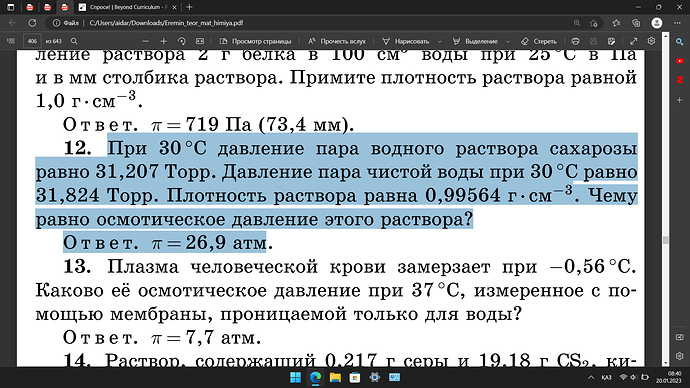The width and height of the screenshot is (690, 388).
Task: Zoom in with the plus icon
Action: (x=164, y=41)
